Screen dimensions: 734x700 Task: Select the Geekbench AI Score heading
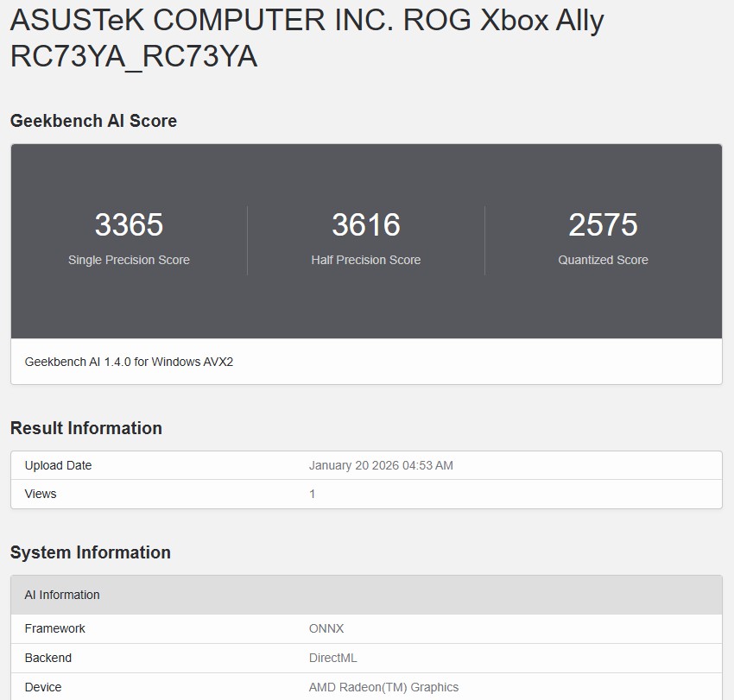[x=92, y=121]
